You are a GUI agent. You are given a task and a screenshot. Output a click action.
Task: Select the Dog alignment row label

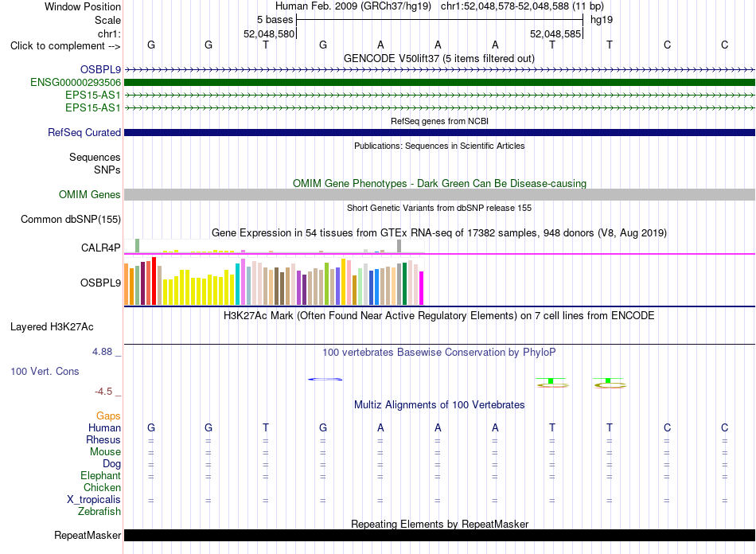111,464
